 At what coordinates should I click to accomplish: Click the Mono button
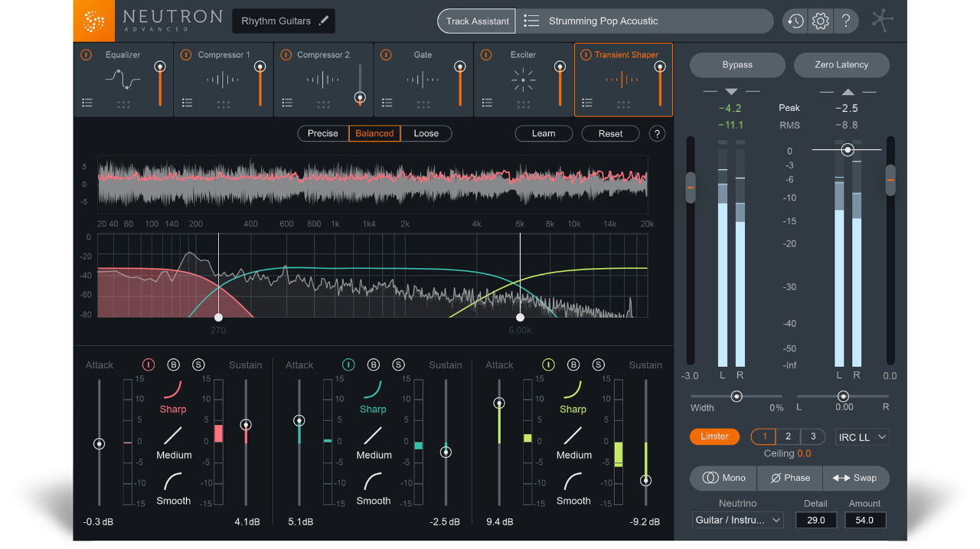click(x=724, y=478)
